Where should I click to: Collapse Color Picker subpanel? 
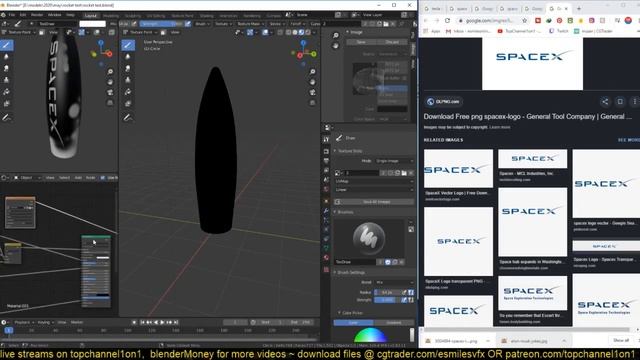tap(339, 313)
